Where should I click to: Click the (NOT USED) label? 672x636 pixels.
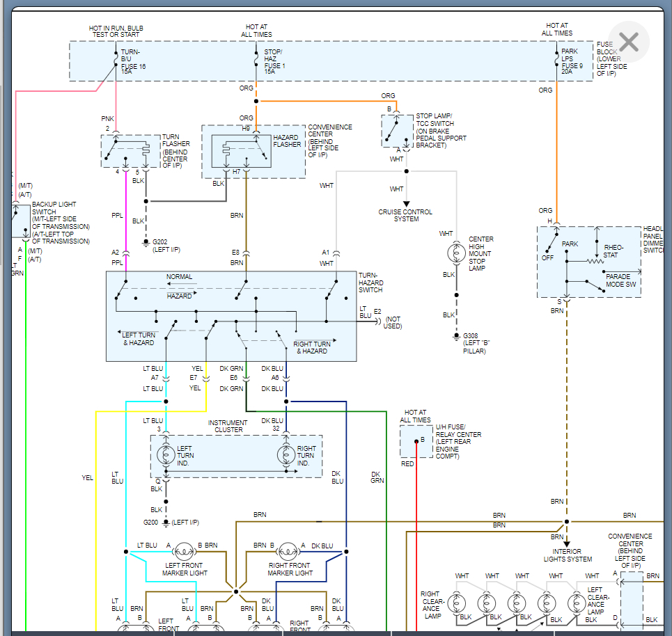[x=393, y=322]
